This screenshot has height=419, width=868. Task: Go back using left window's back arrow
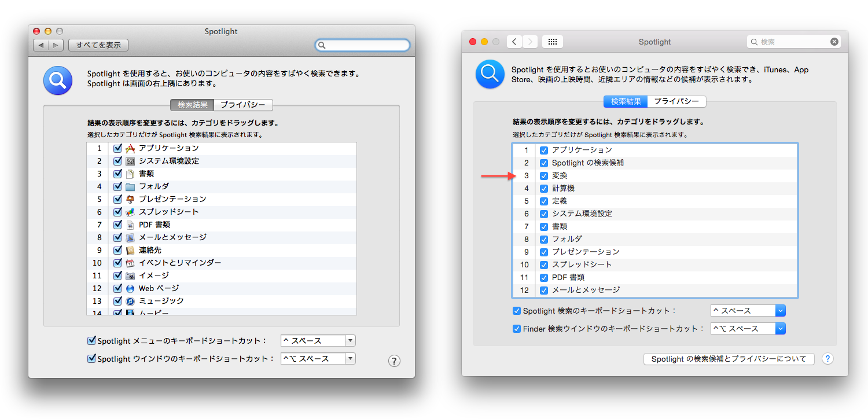41,45
